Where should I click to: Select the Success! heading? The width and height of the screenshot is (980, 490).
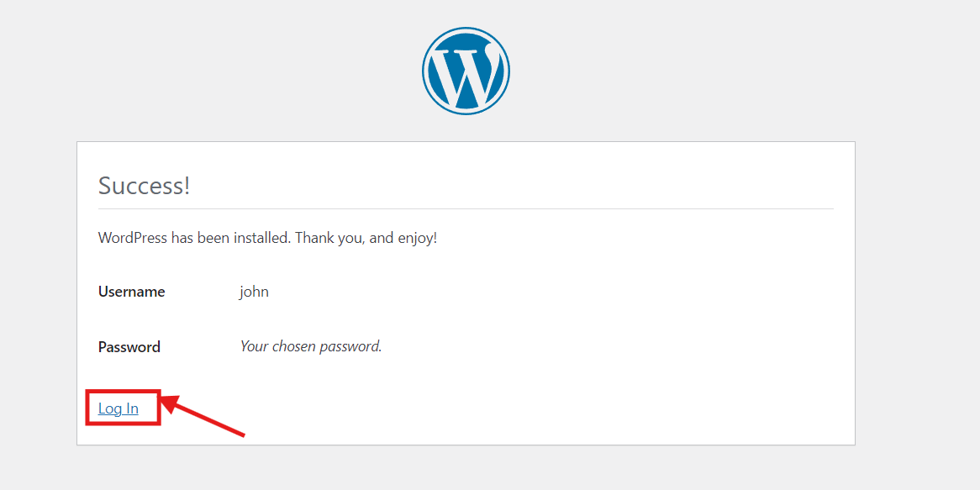point(145,186)
